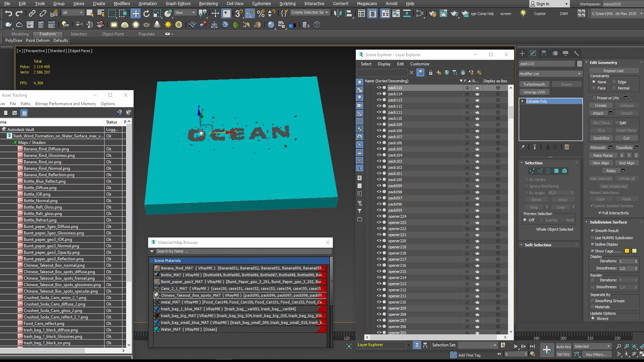Open the All selection filter dropdown
Screen dimensions: 644x362
[72, 13]
